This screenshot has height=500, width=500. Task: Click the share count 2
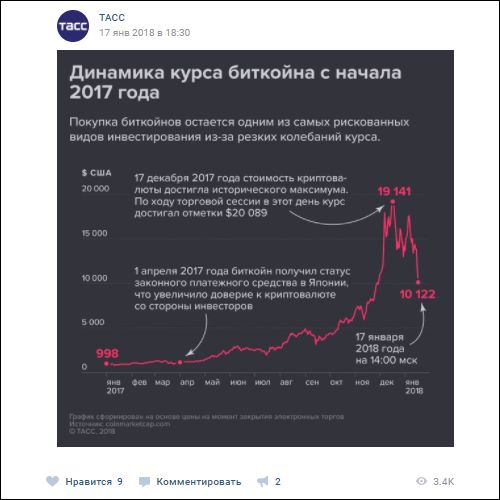click(x=278, y=481)
